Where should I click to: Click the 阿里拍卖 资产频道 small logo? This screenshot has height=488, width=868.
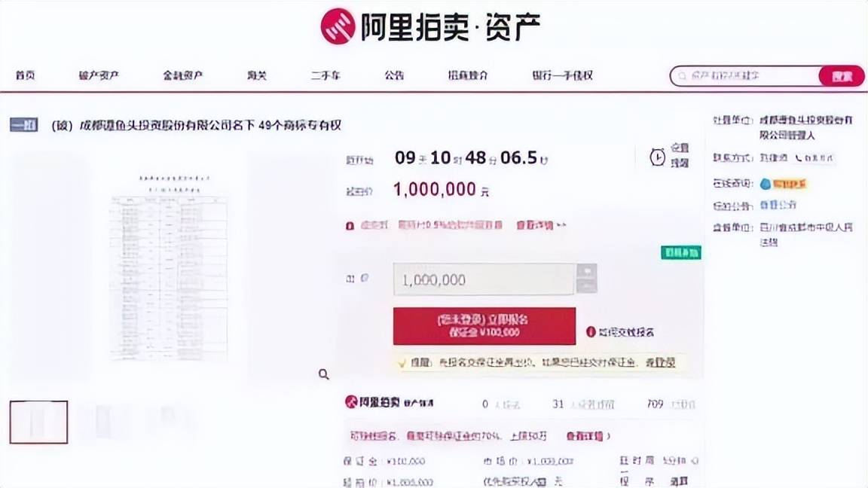pyautogui.click(x=389, y=402)
